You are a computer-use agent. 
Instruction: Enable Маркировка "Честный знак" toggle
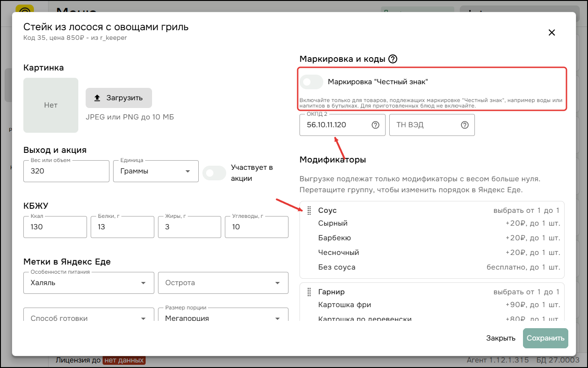pos(312,82)
